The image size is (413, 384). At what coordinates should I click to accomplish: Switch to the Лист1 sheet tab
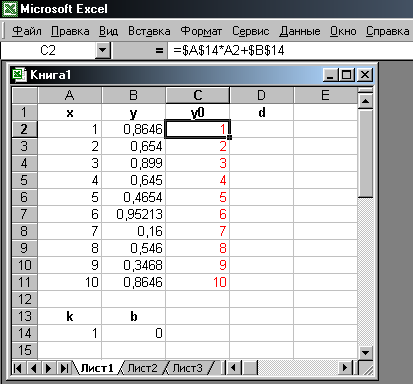[x=97, y=368]
